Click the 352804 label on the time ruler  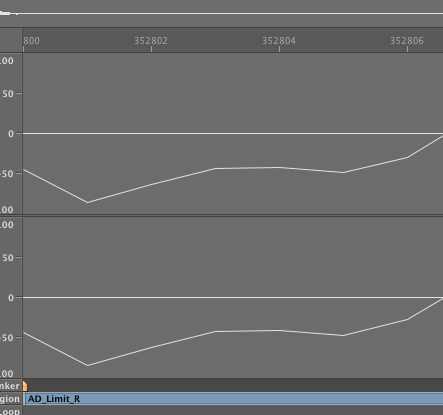tap(279, 41)
